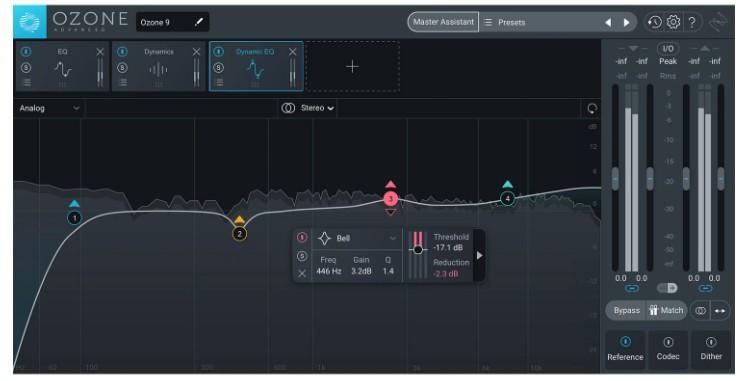
Task: Click the gain Match button
Action: 666,311
